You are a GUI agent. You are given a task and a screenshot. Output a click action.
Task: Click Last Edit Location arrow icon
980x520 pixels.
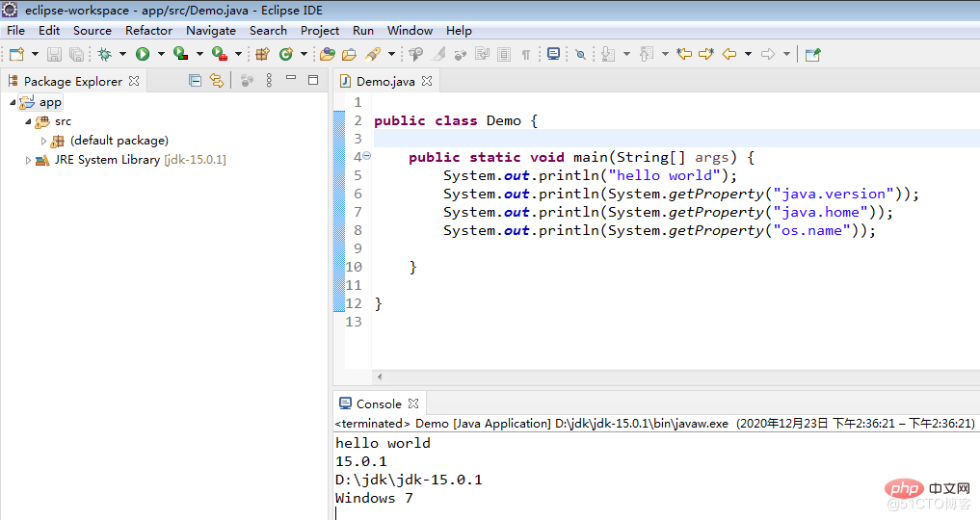(x=684, y=54)
